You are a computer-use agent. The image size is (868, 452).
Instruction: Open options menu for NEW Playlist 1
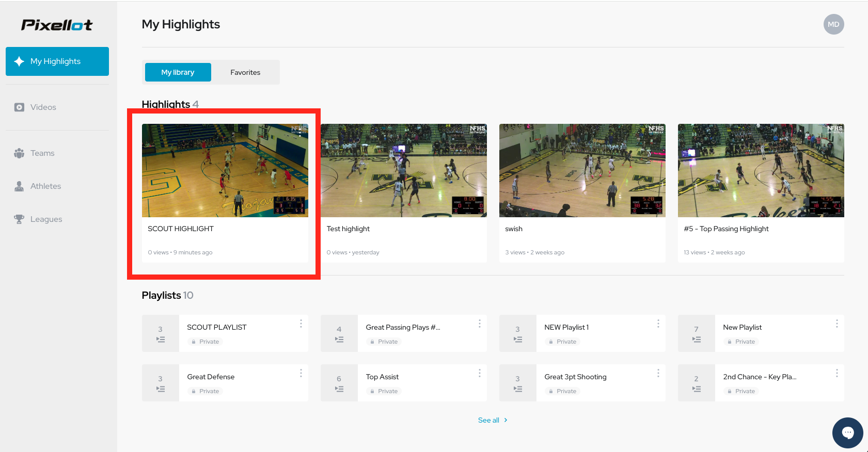658,324
